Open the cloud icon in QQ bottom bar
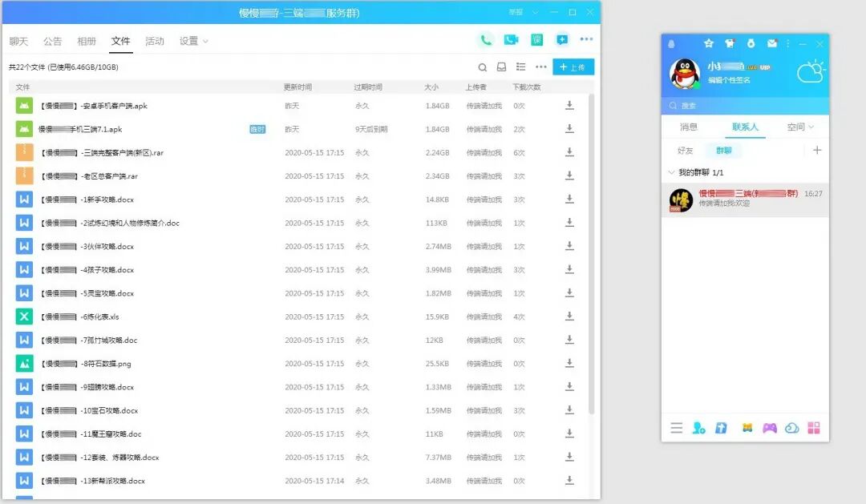866x504 pixels. [x=791, y=428]
